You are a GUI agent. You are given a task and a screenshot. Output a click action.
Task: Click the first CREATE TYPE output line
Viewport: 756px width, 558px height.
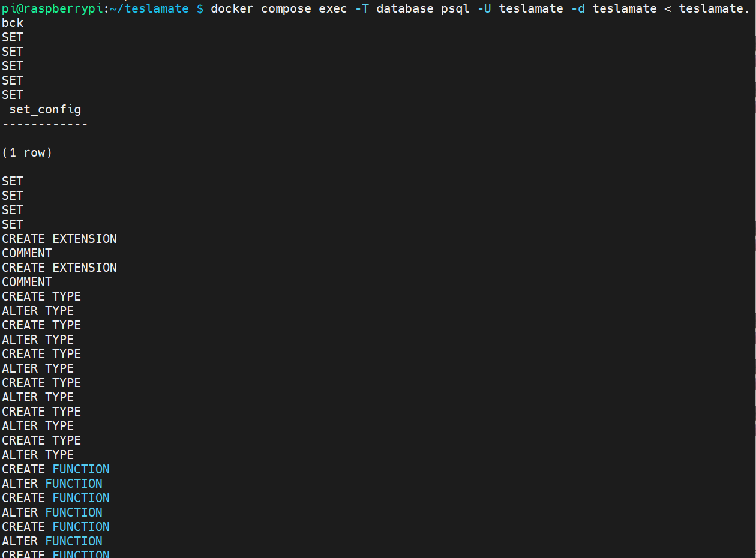click(x=41, y=296)
